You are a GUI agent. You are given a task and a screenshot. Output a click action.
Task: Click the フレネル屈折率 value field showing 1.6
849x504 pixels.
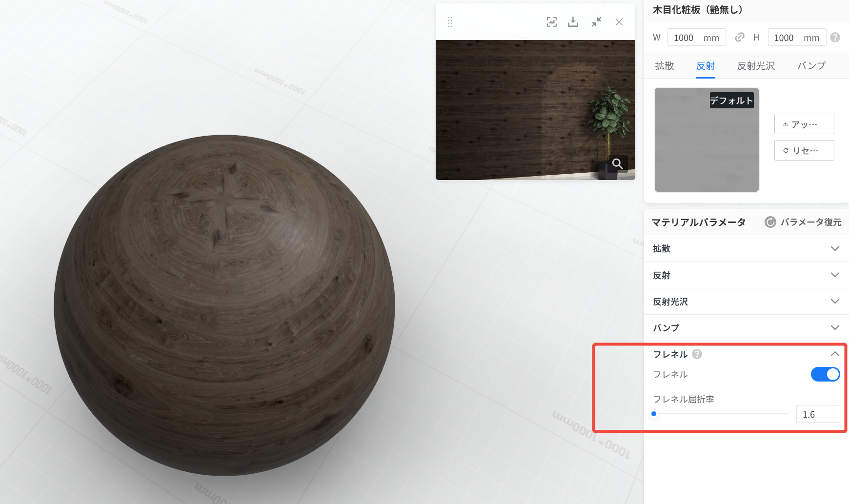click(818, 414)
